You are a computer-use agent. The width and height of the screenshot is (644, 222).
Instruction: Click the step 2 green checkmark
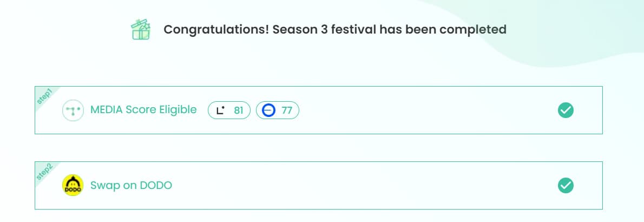566,185
